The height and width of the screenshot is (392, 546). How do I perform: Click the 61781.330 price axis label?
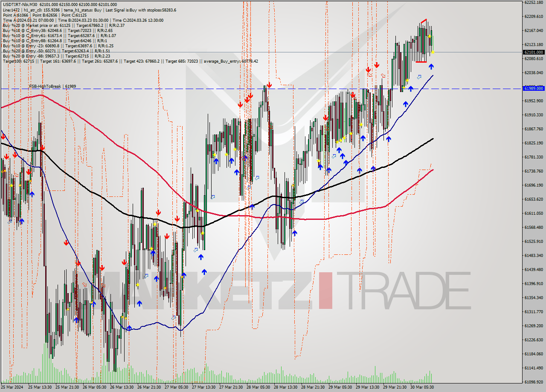(534, 157)
